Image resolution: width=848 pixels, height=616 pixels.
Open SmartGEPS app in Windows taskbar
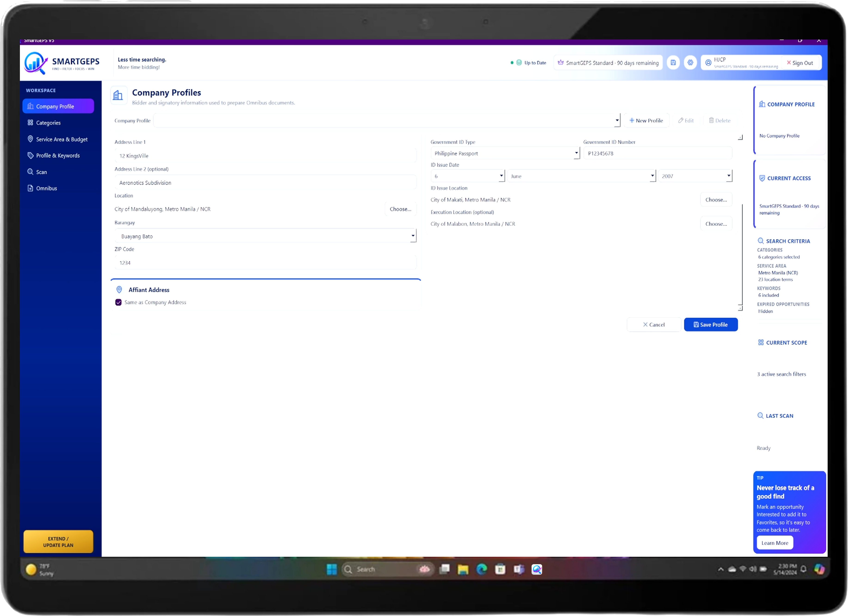click(537, 569)
